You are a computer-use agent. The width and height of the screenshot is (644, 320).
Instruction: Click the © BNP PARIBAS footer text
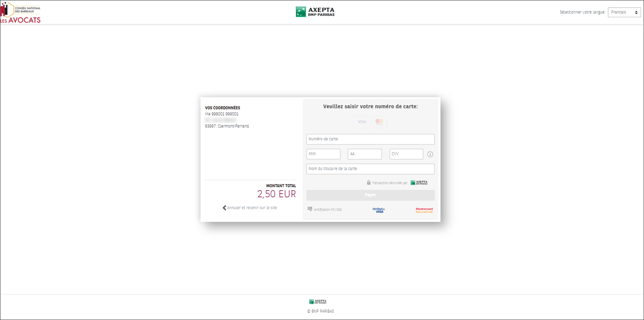[321, 312]
